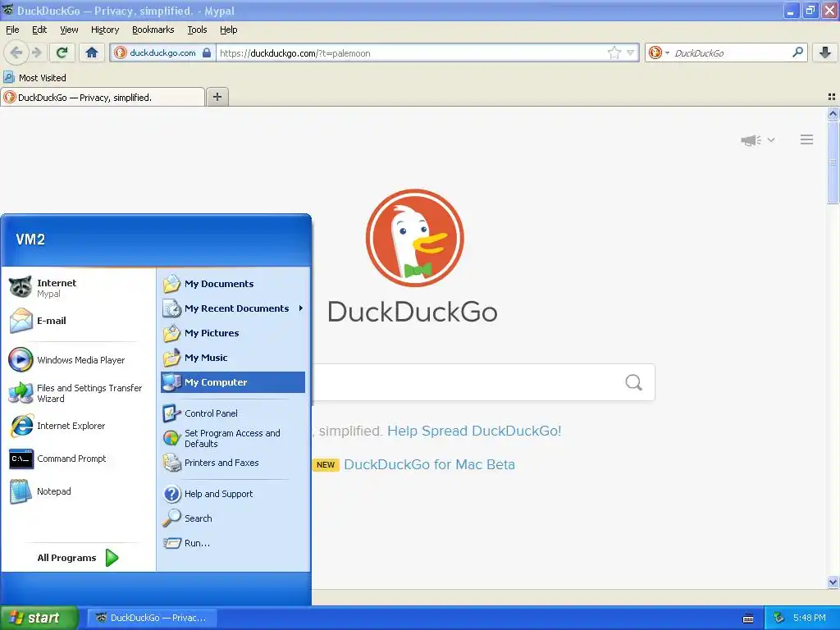Click Help Spread DuckDuckGo! link
The height and width of the screenshot is (630, 840).
pyautogui.click(x=474, y=431)
